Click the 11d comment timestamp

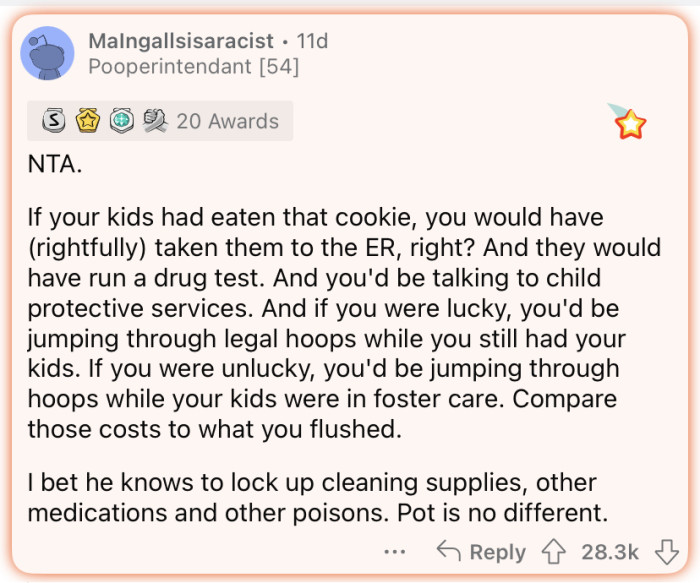pyautogui.click(x=312, y=41)
